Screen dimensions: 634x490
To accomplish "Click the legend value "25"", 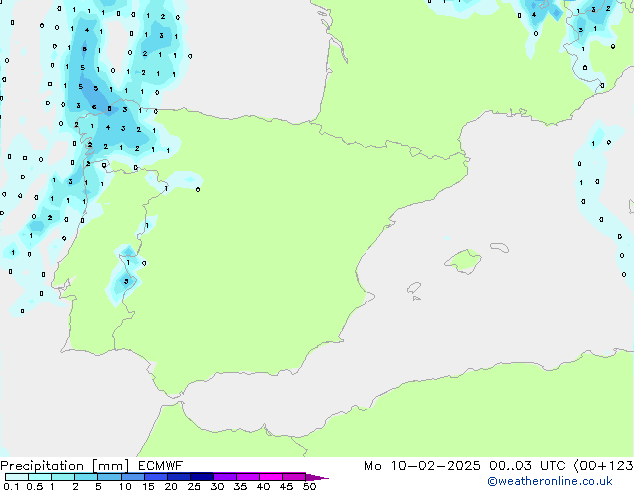I will tap(194, 486).
